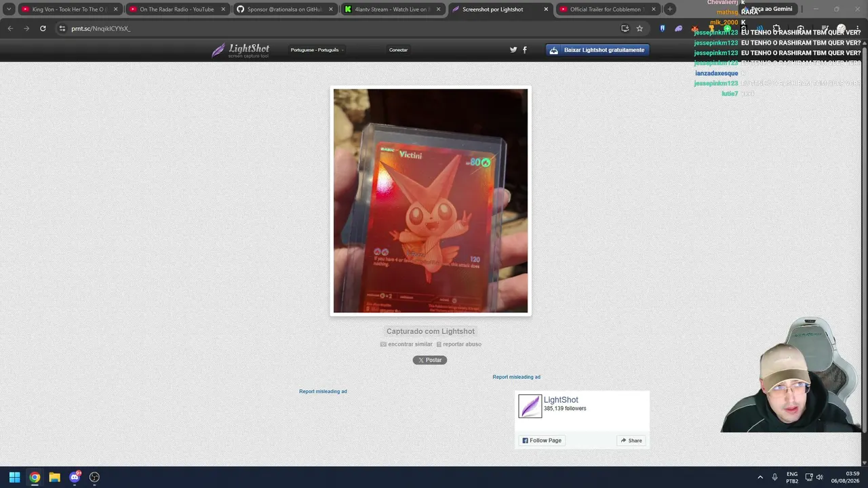868x488 pixels.
Task: Open the tab search dropdown arrow
Action: (x=9, y=9)
